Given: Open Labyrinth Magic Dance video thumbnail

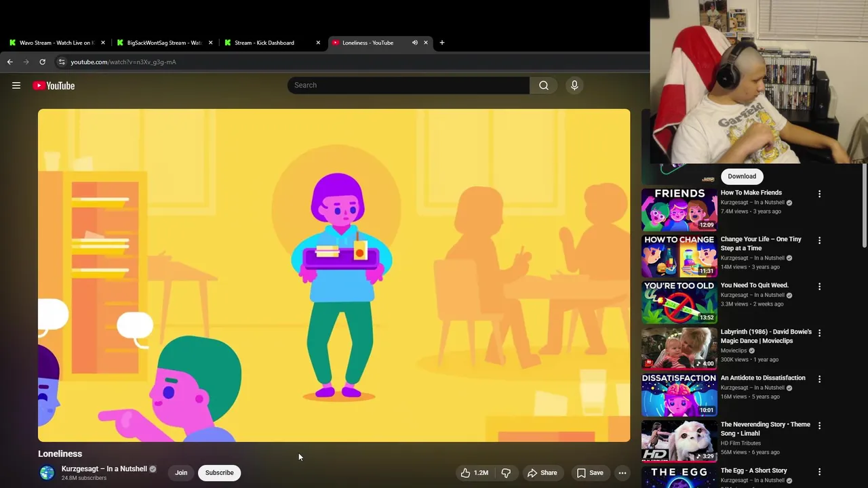Looking at the screenshot, I should pyautogui.click(x=679, y=348).
